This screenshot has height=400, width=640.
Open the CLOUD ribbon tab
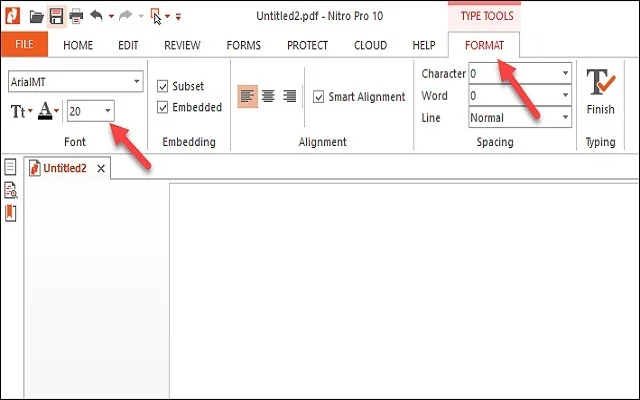point(370,45)
